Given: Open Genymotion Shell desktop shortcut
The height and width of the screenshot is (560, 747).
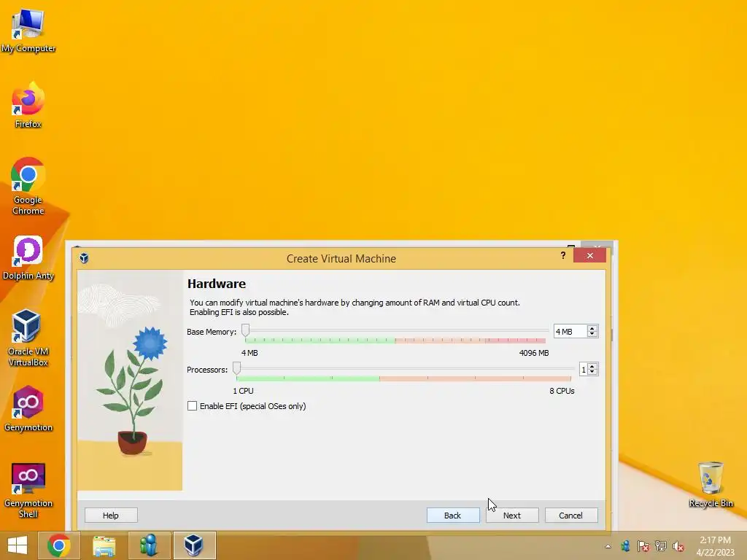Looking at the screenshot, I should 28,490.
